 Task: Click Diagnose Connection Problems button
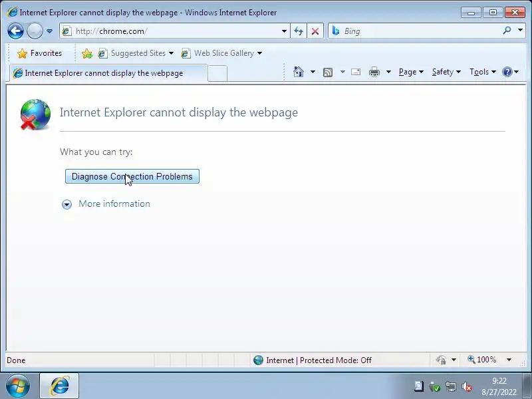132,176
